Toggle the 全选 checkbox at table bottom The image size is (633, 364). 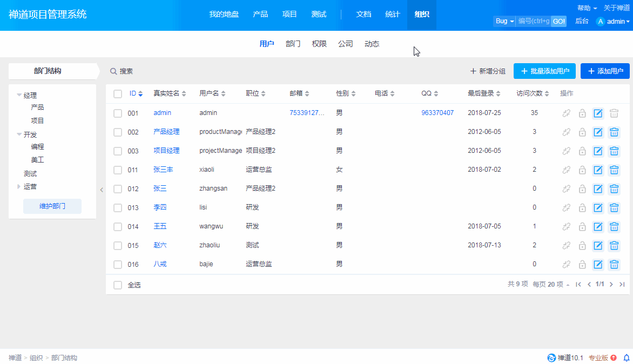[118, 285]
